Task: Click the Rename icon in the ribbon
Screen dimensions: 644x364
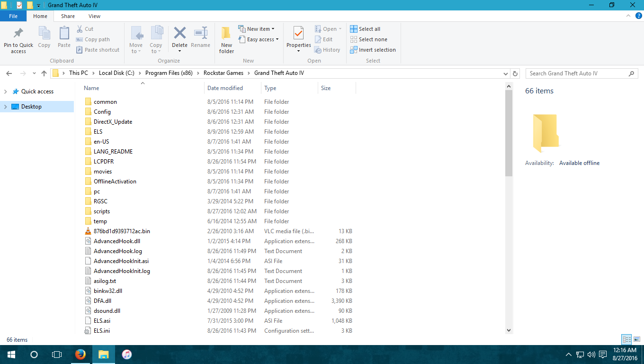Action: (201, 34)
